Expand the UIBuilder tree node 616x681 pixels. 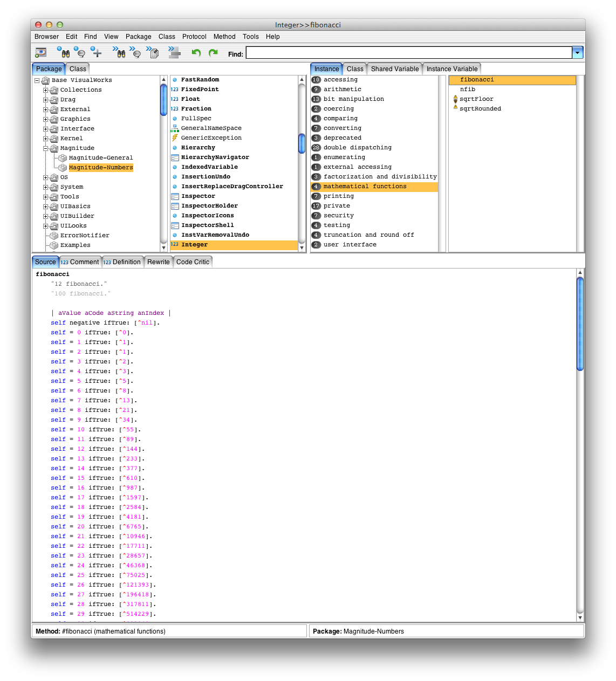pos(46,216)
